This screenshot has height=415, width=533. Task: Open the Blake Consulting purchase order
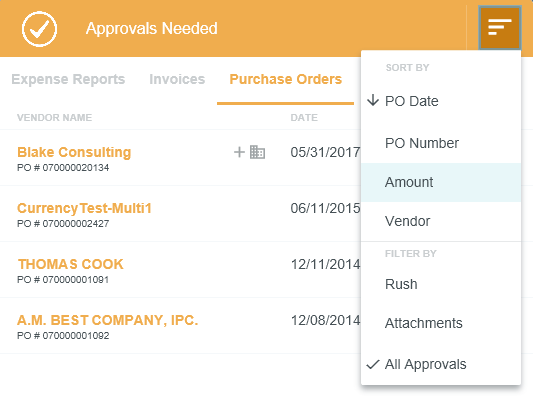point(74,152)
